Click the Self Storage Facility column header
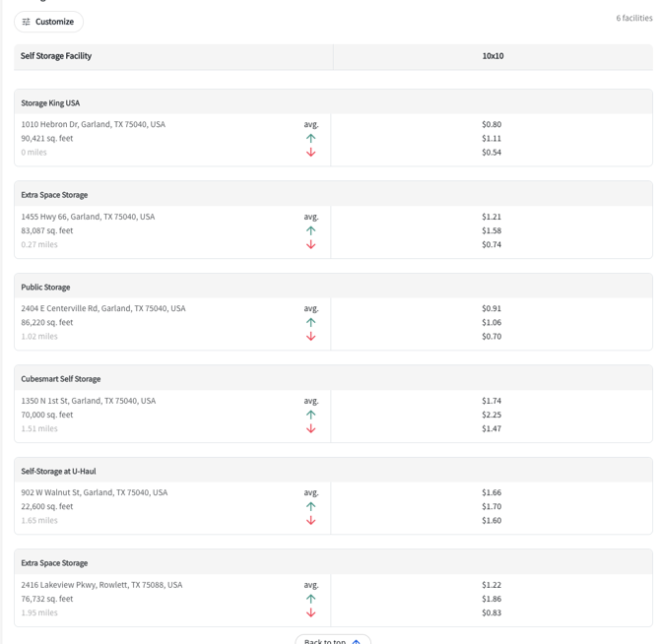 [56, 56]
